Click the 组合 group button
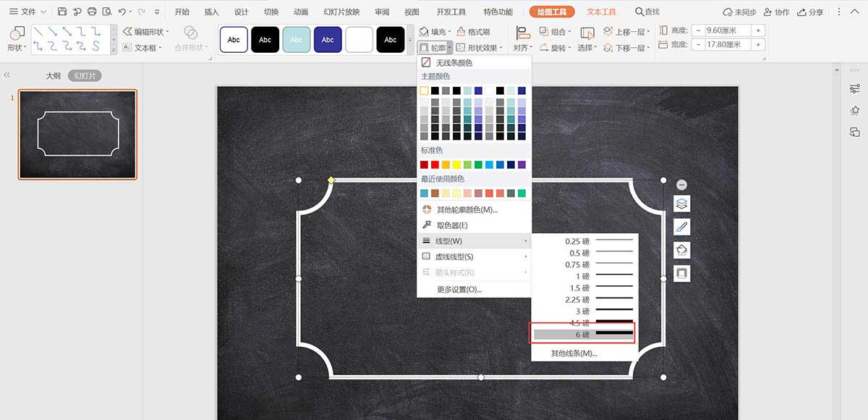This screenshot has height=420, width=868. pos(555,32)
